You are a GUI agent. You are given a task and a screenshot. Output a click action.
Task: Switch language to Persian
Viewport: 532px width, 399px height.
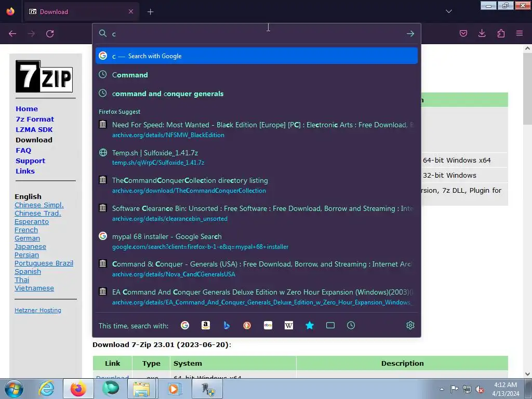coord(26,255)
